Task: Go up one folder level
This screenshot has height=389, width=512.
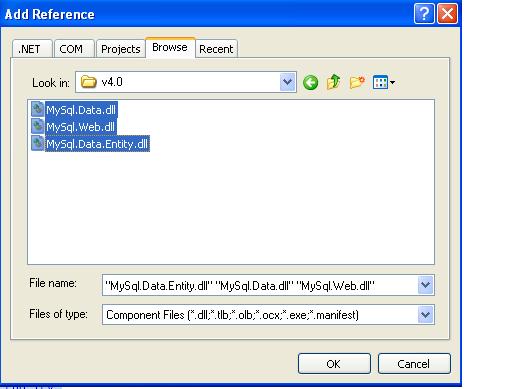Action: (x=333, y=82)
